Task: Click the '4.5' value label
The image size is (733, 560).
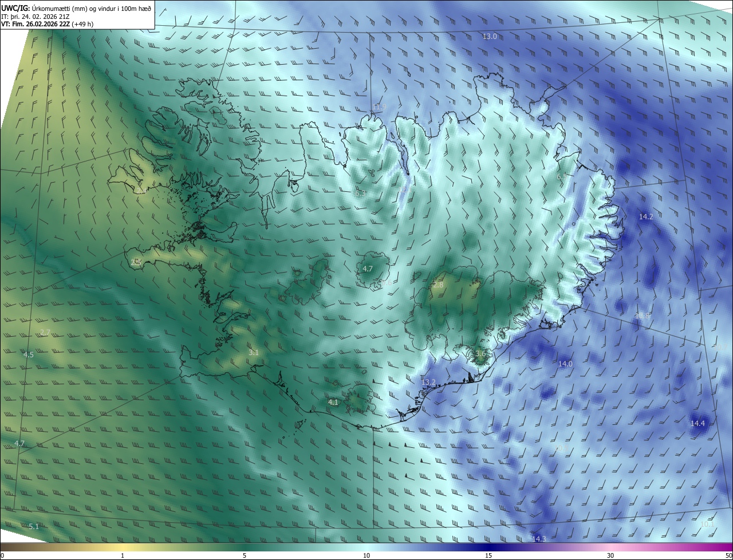Action: coord(28,354)
